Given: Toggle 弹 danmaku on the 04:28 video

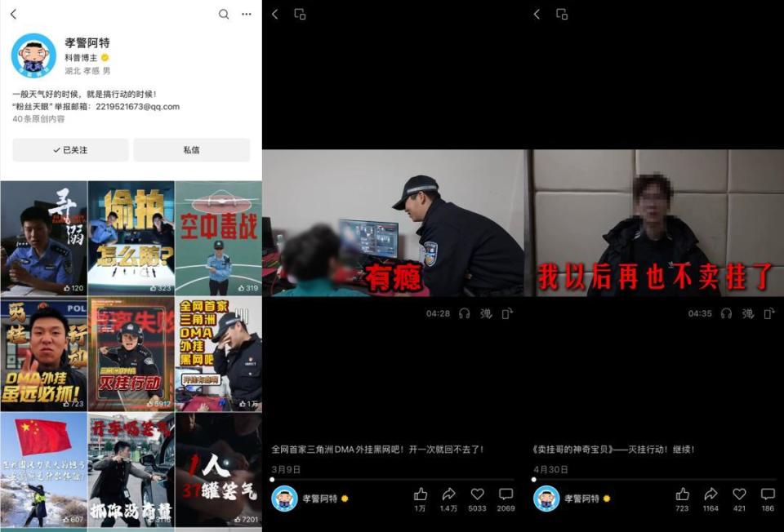Looking at the screenshot, I should 485,313.
